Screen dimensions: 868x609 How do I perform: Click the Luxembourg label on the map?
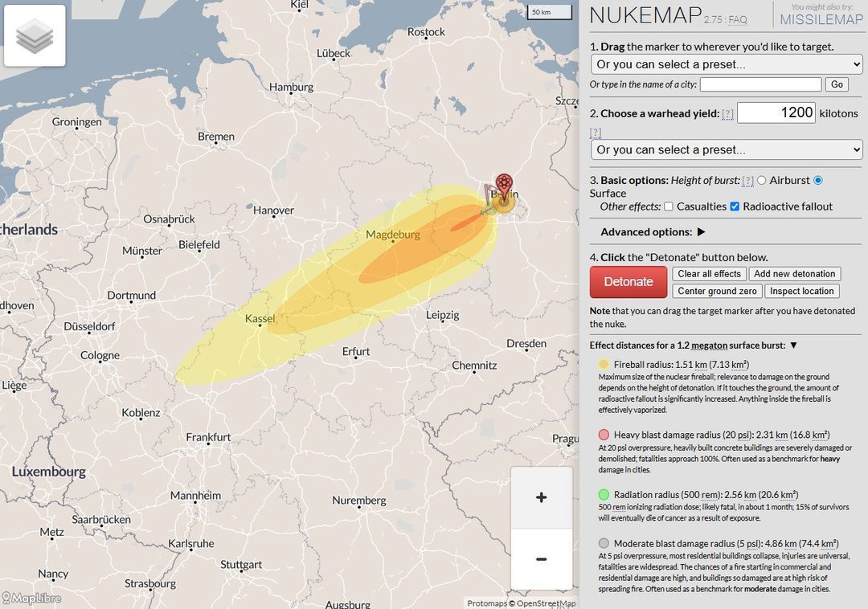pos(49,472)
